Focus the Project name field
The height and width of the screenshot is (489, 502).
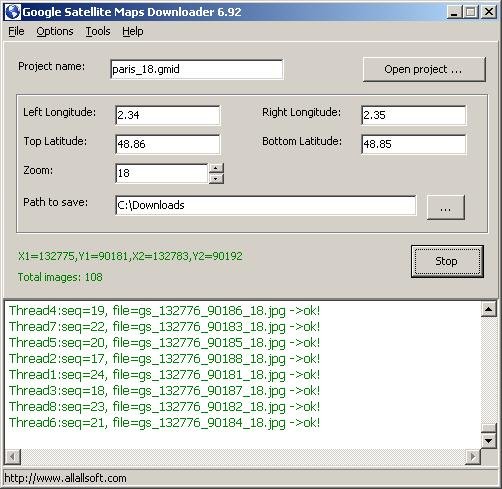pyautogui.click(x=197, y=69)
